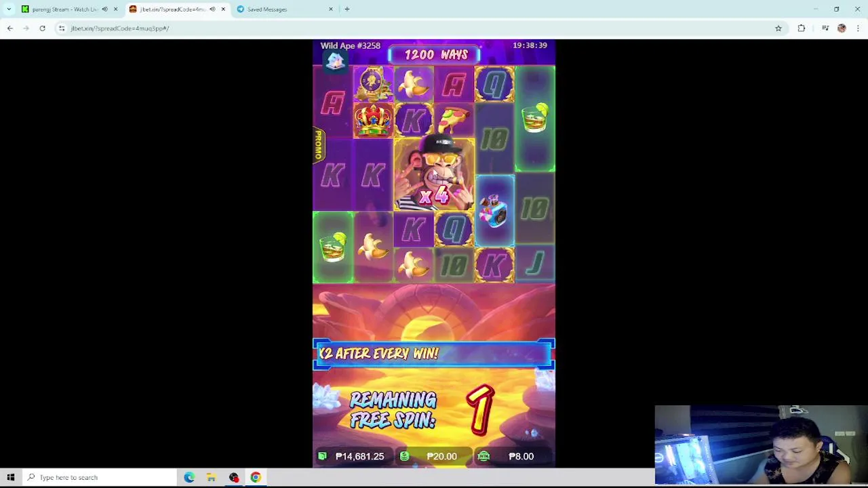868x488 pixels.
Task: Click the green coin bet icon
Action: click(x=405, y=456)
